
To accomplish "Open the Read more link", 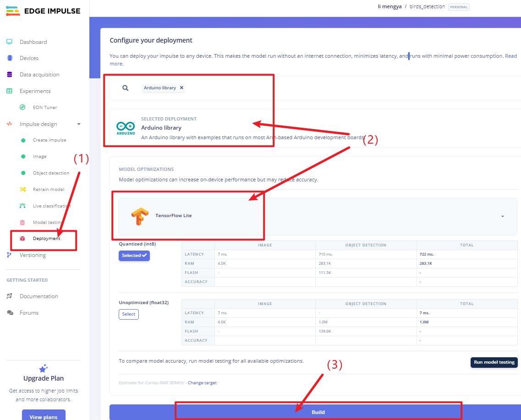I will click(511, 56).
